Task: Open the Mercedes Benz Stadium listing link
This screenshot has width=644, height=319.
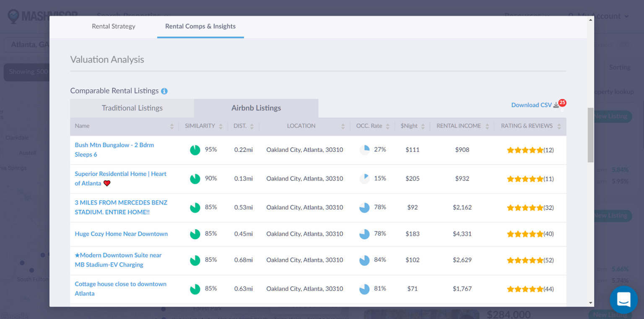Action: 121,207
